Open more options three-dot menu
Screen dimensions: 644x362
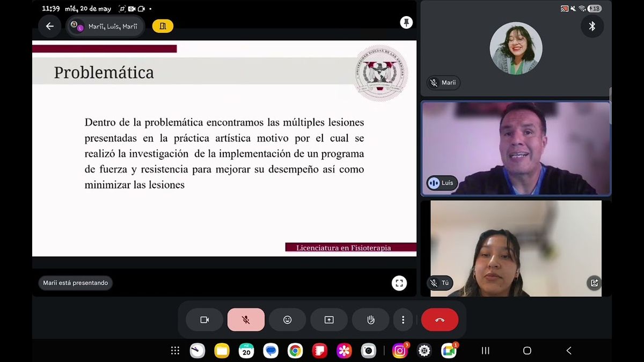click(x=403, y=320)
